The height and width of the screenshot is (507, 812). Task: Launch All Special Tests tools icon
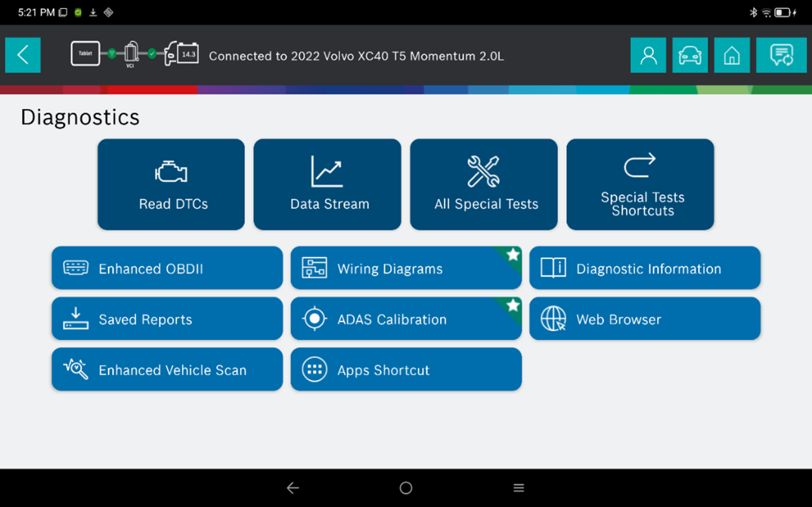[x=483, y=184]
